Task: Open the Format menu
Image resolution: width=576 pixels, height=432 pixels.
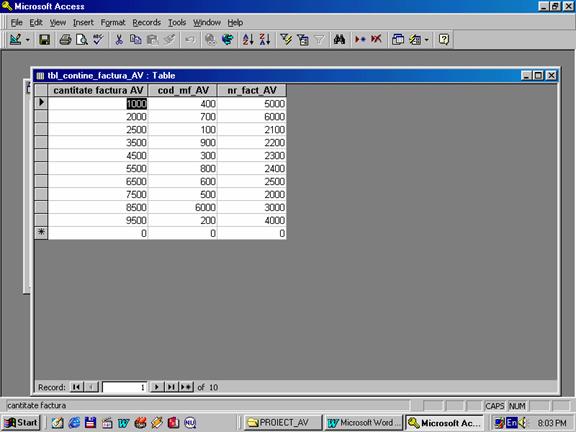Action: tap(113, 22)
